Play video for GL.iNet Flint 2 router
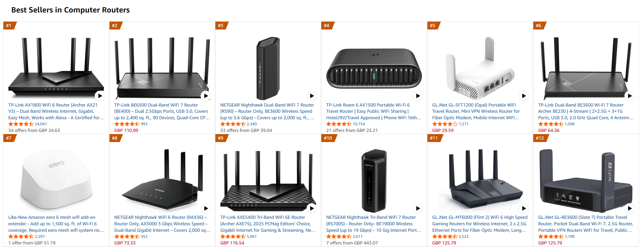This screenshot has width=644, height=250. tap(523, 208)
